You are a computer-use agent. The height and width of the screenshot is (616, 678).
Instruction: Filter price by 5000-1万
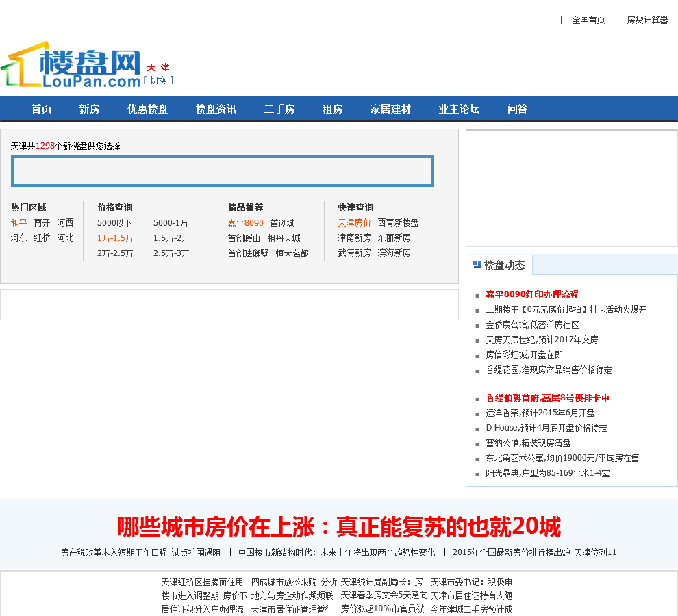(x=171, y=223)
